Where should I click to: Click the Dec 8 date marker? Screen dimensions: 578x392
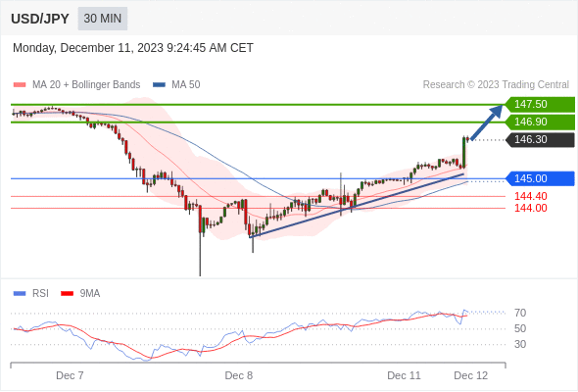pyautogui.click(x=239, y=375)
